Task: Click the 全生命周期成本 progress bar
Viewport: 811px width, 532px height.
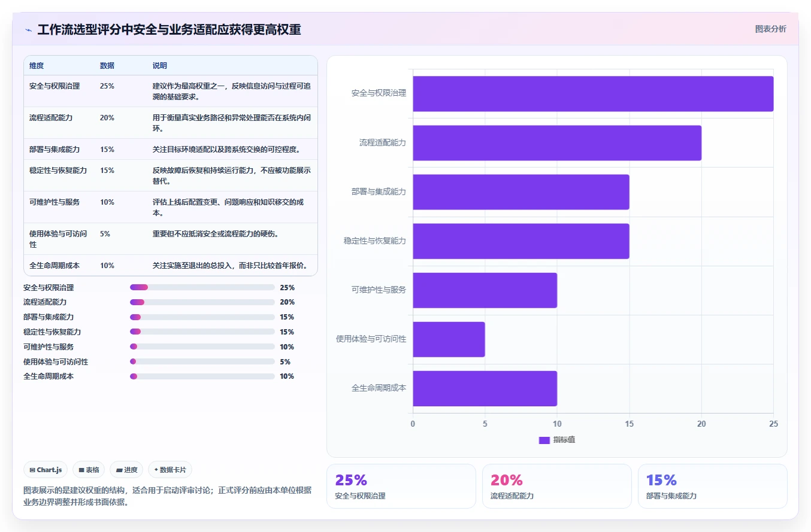Action: click(202, 376)
